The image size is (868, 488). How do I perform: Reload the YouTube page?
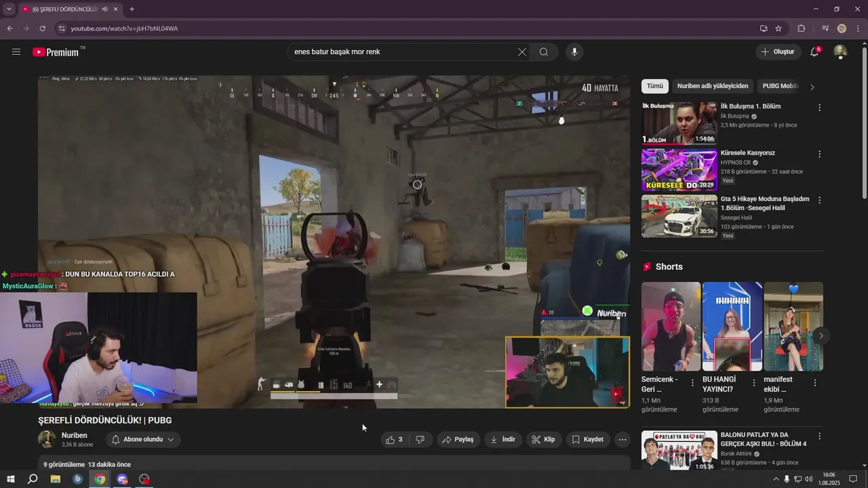coord(42,28)
